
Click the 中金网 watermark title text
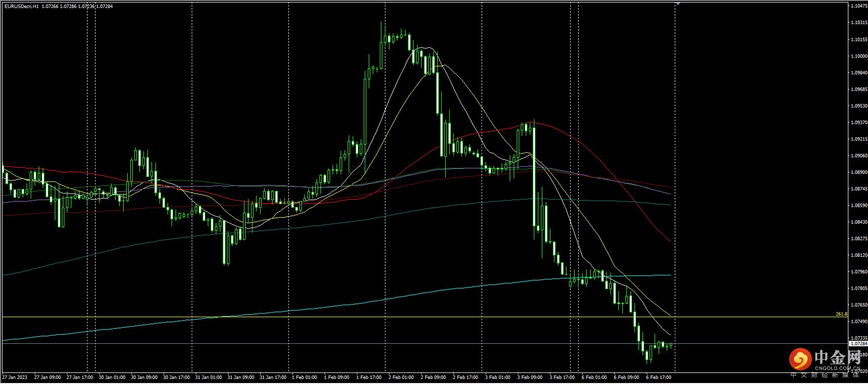pyautogui.click(x=837, y=357)
